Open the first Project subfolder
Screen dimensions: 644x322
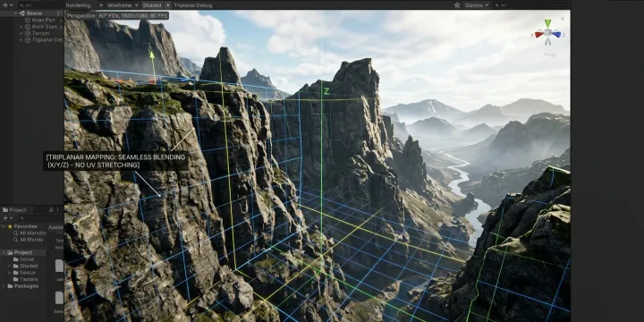tap(24, 259)
